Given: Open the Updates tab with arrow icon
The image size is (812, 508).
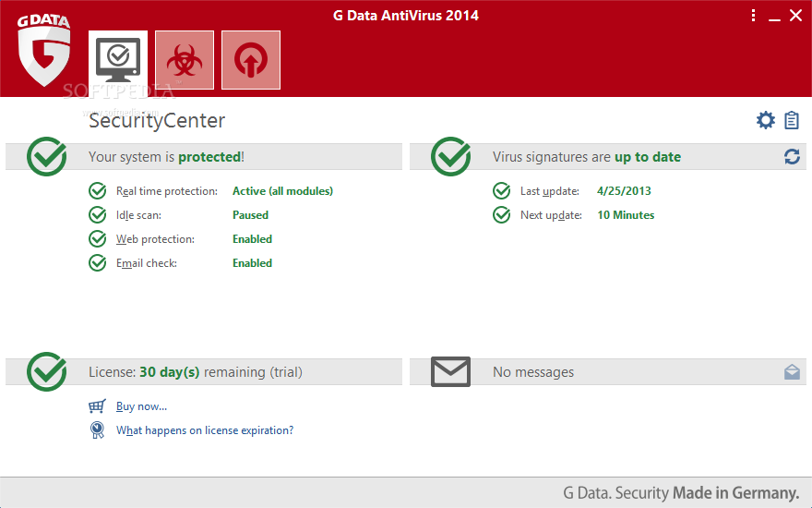Looking at the screenshot, I should pyautogui.click(x=251, y=60).
